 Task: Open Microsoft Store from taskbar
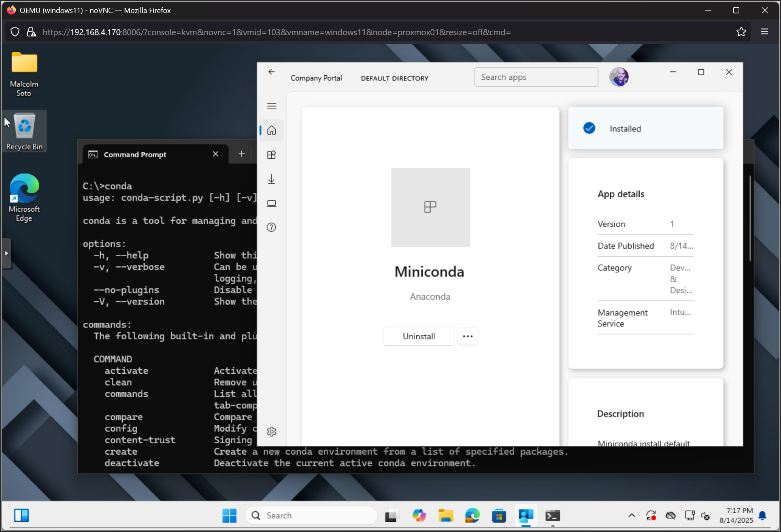click(499, 515)
